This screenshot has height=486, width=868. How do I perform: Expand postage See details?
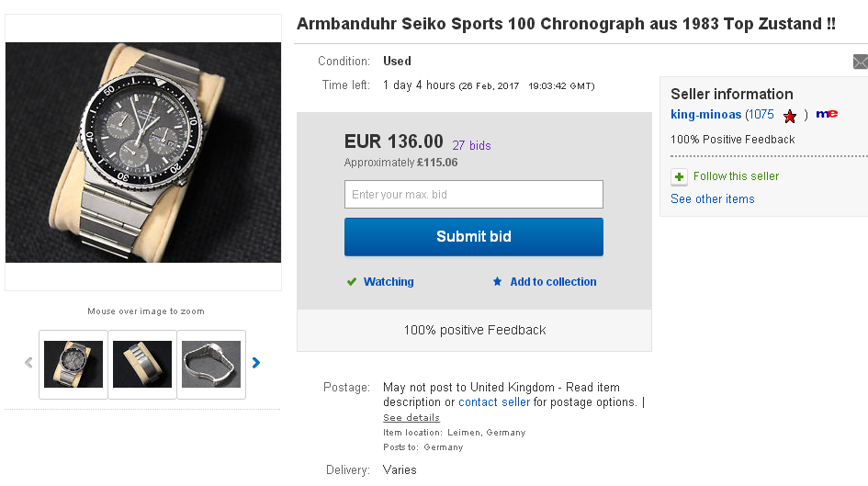(411, 417)
